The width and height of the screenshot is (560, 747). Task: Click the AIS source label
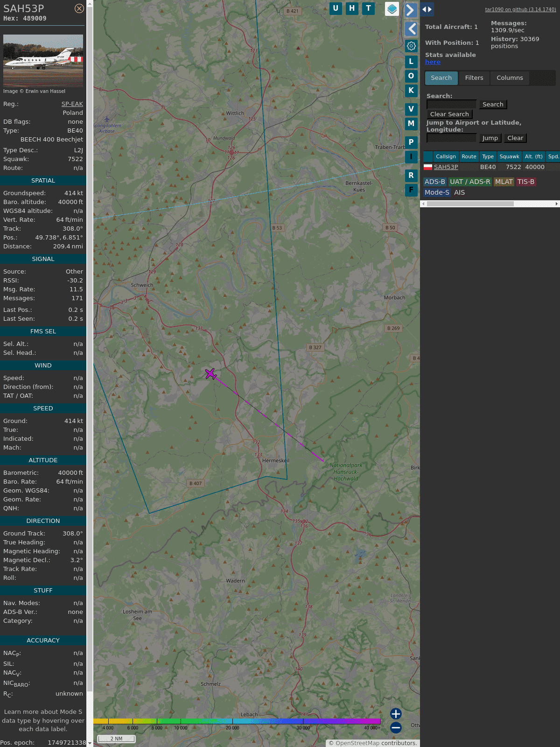(x=459, y=193)
